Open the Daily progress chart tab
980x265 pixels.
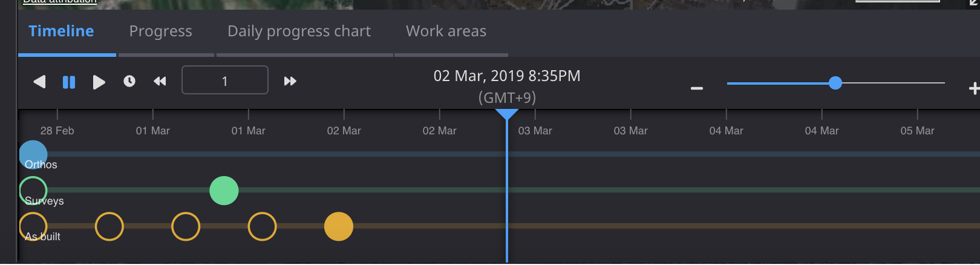point(299,31)
